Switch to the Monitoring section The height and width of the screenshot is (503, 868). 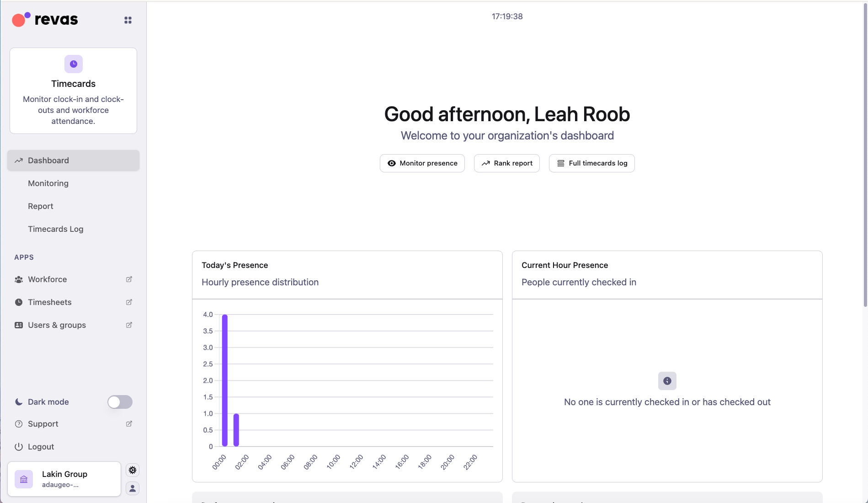pos(48,183)
